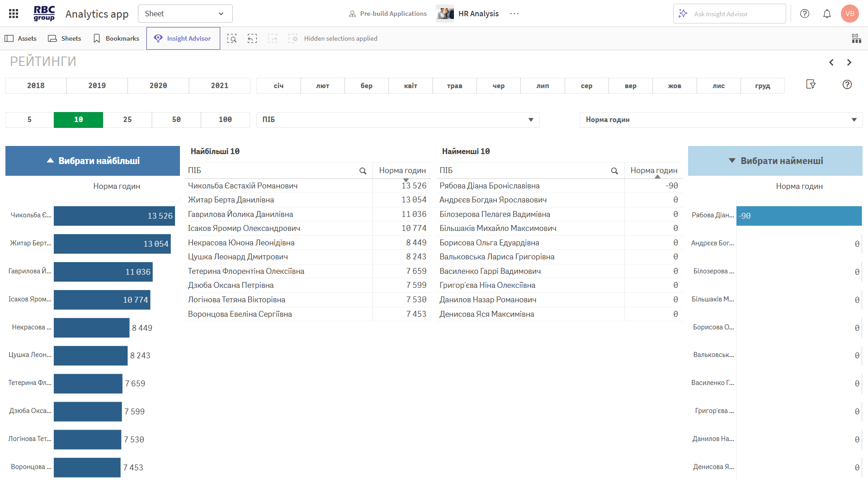Click the Ask Insight Advisor field
This screenshot has width=868, height=488.
coord(729,14)
